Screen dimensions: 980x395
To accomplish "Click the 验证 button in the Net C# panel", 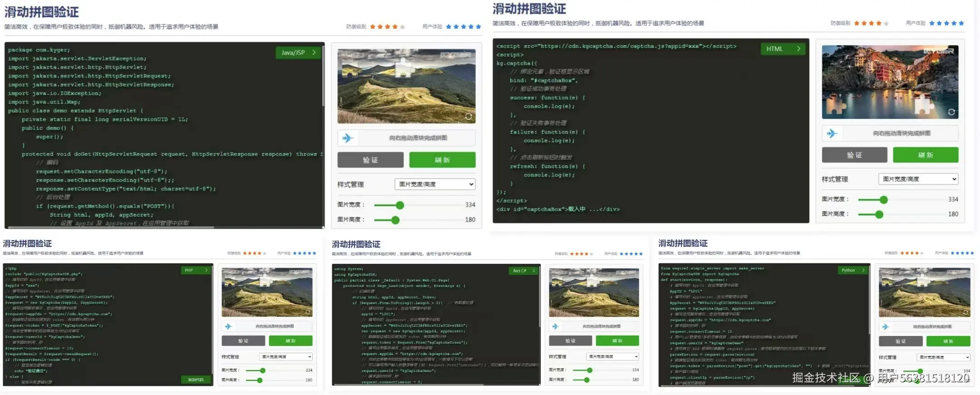I will click(570, 341).
